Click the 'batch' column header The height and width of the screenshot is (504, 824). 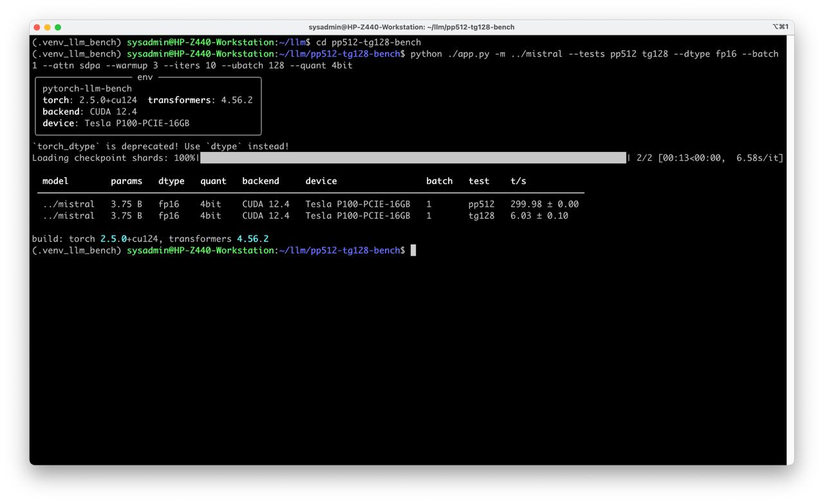pos(439,182)
